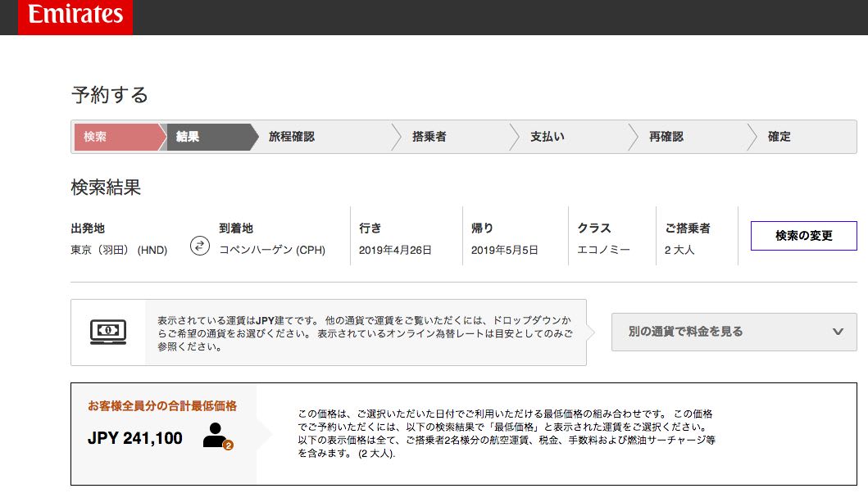Click return date 2019年5月5日
Screen dimensions: 868x502
coord(504,250)
